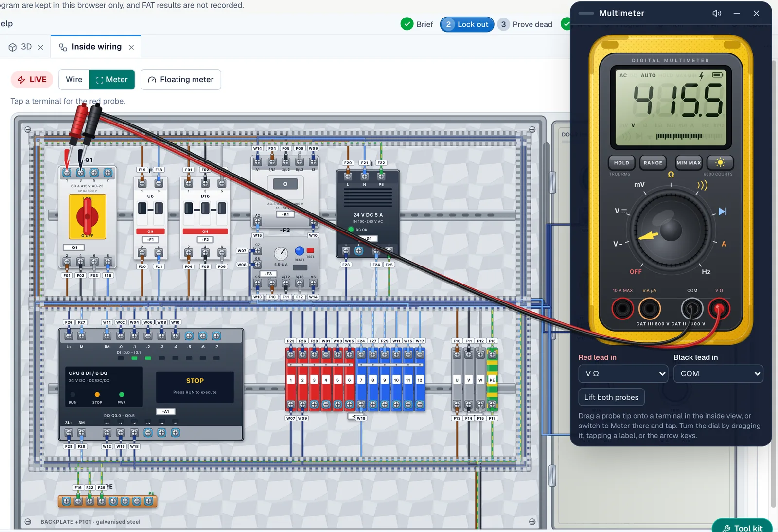Set dial to Hz position

point(706,272)
